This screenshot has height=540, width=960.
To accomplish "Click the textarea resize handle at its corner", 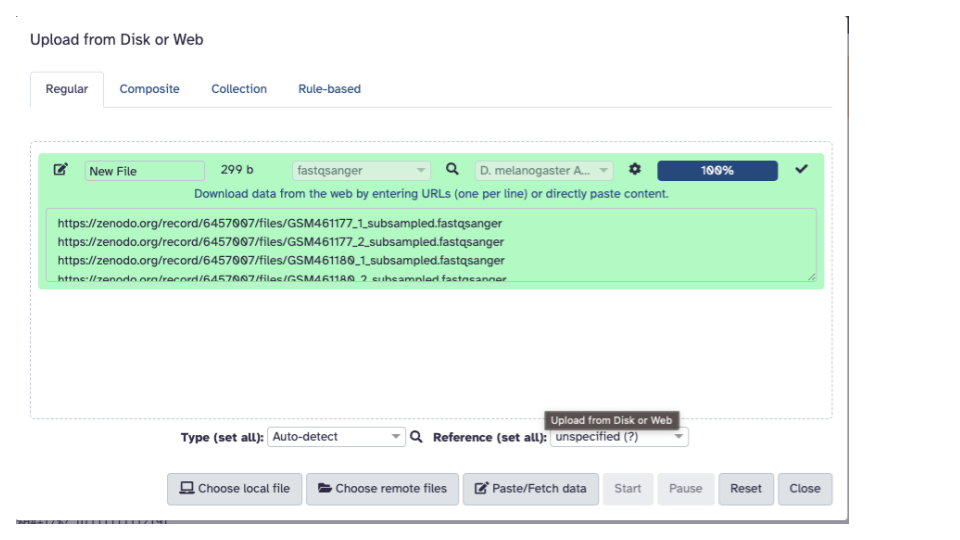I will pos(811,277).
